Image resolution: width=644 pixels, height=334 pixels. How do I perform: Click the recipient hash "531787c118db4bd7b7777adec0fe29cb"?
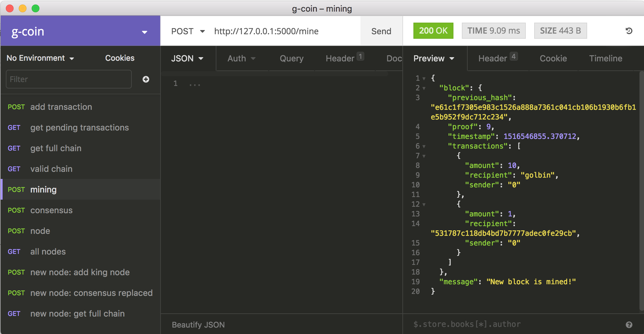(x=504, y=233)
